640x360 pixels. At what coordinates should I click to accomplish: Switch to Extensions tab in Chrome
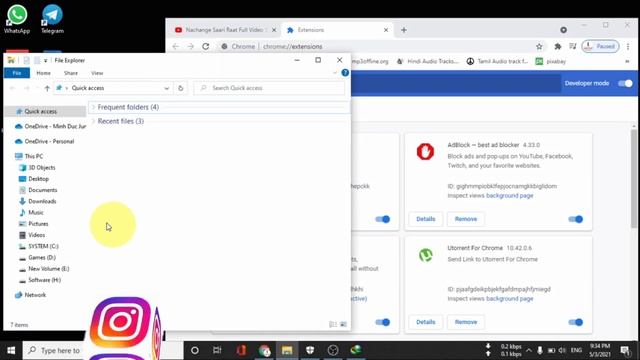pyautogui.click(x=337, y=30)
